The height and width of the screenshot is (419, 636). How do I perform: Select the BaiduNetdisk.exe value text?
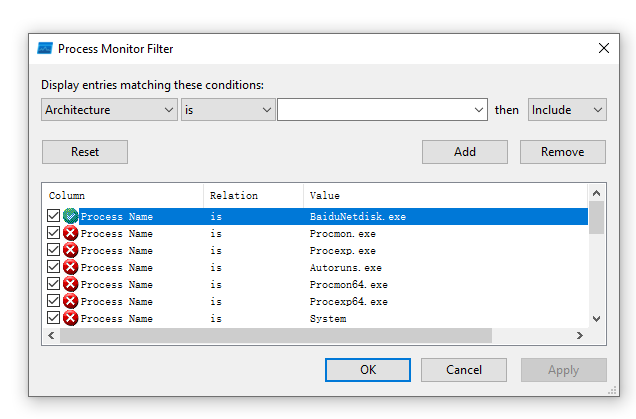(358, 217)
